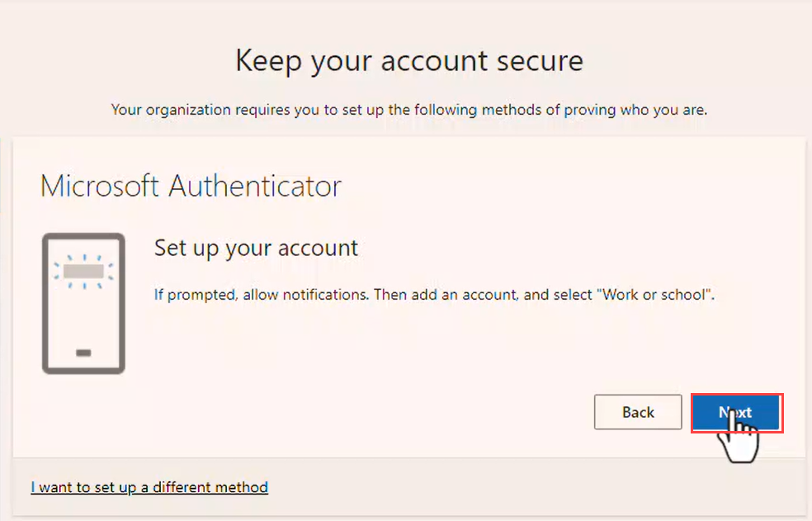Select the "Microsoft Authenticator" title
Viewport: 812px width, 521px height.
point(191,186)
